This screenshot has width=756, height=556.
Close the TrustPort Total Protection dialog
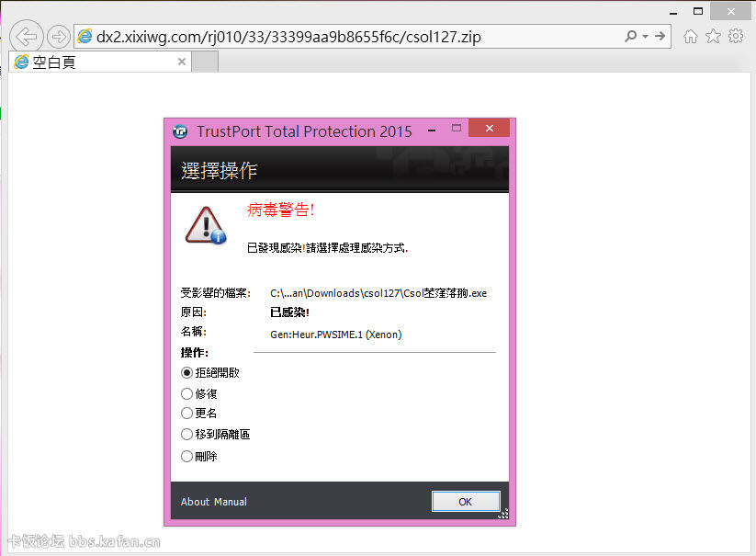click(489, 128)
